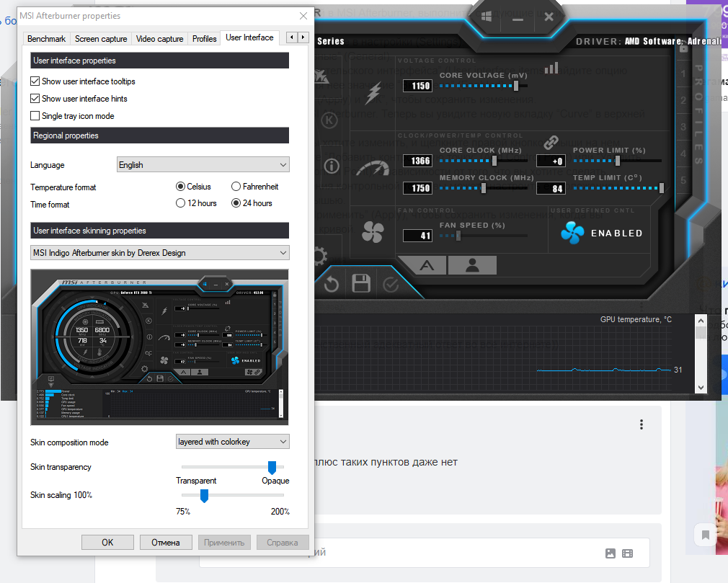728x583 pixels.
Task: Toggle the core/memory clock link icon
Action: tap(550, 142)
